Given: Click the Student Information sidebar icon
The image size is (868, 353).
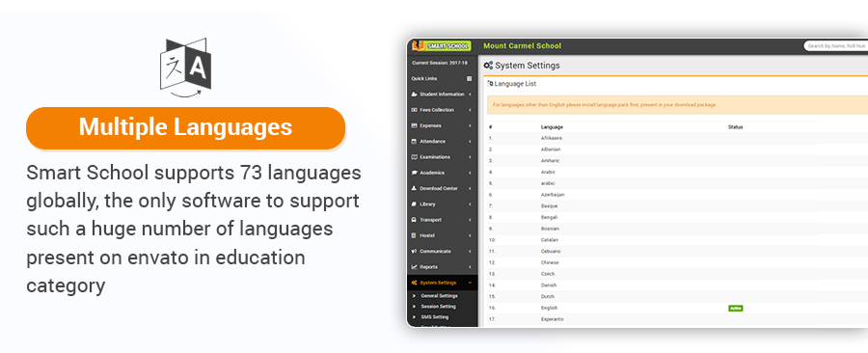Looking at the screenshot, I should click(x=414, y=95).
